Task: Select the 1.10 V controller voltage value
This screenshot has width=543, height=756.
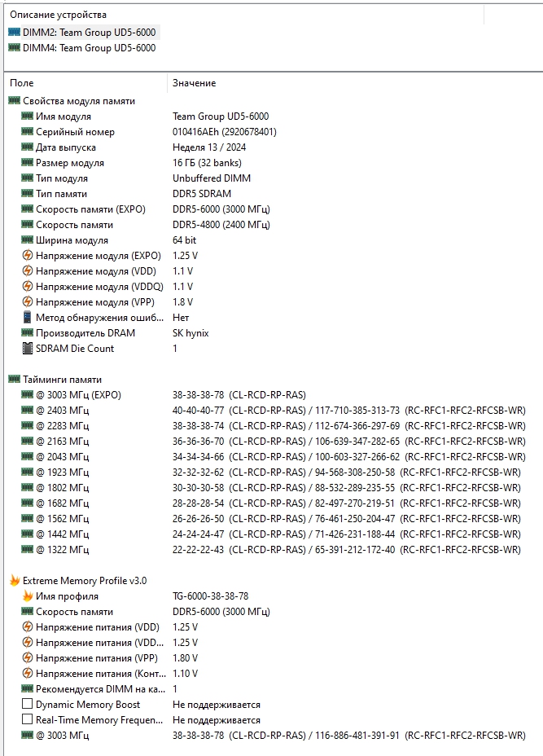Action: click(185, 673)
